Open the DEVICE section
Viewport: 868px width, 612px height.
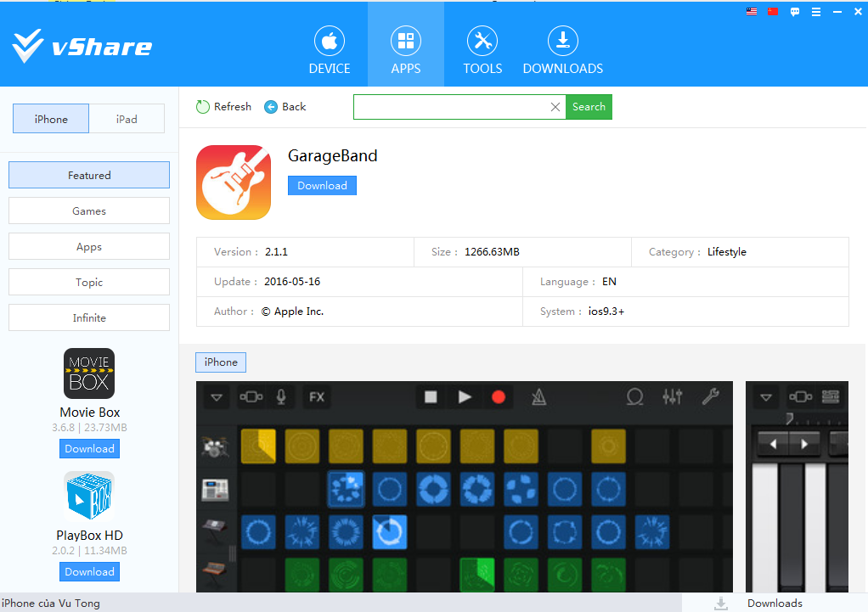click(330, 51)
